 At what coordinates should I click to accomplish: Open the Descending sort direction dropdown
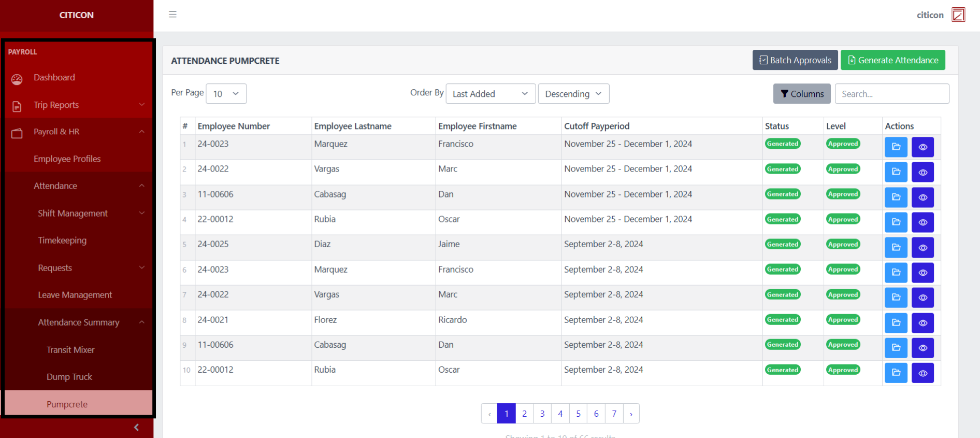point(573,94)
